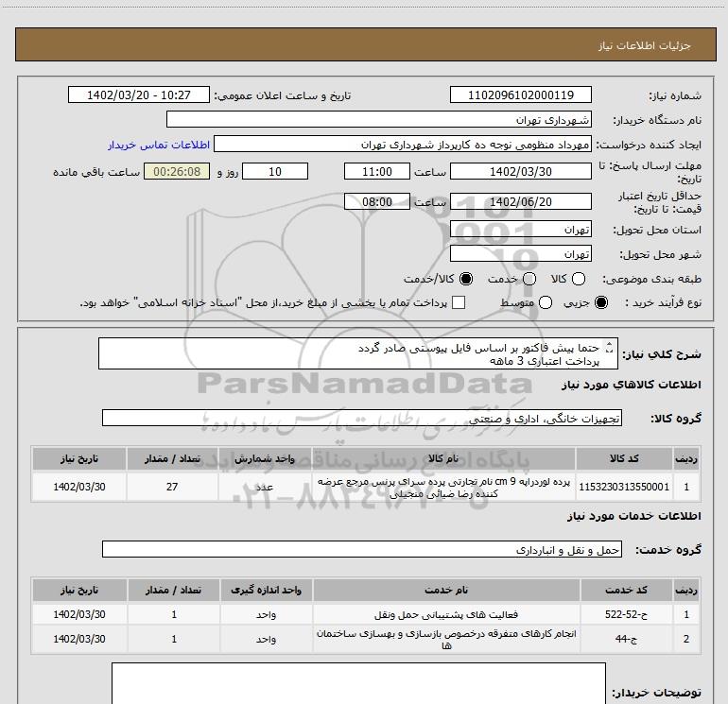Click the کد خدمت column header
The image size is (728, 704).
[x=626, y=590]
